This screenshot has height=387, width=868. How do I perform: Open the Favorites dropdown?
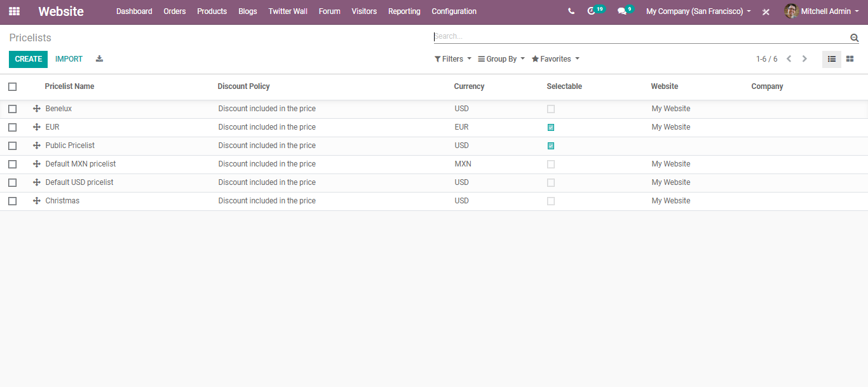(555, 59)
